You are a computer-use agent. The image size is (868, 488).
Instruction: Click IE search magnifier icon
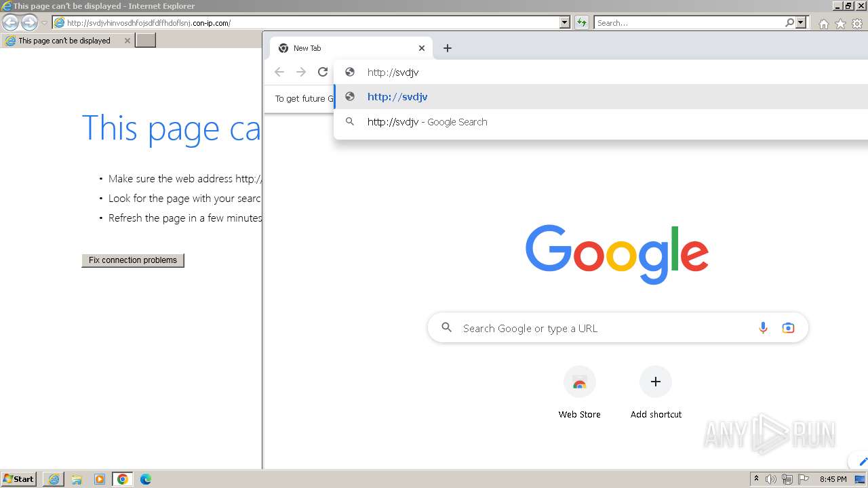coord(790,23)
